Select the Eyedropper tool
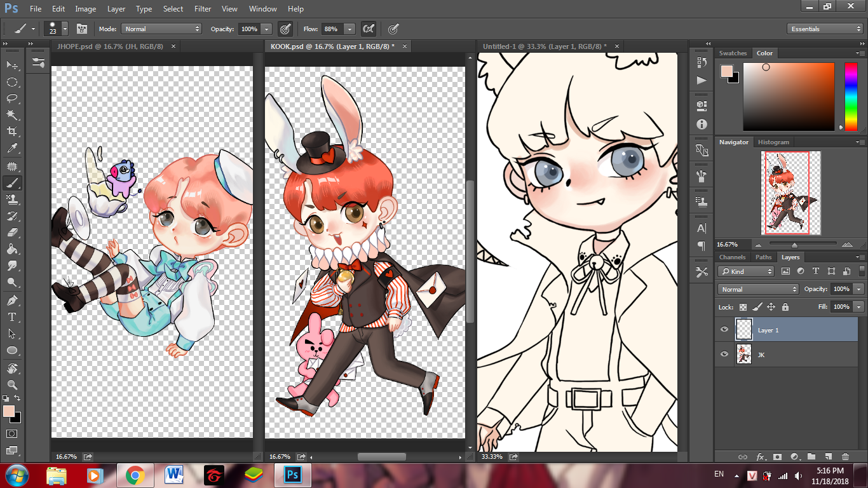This screenshot has height=488, width=868. (12, 149)
